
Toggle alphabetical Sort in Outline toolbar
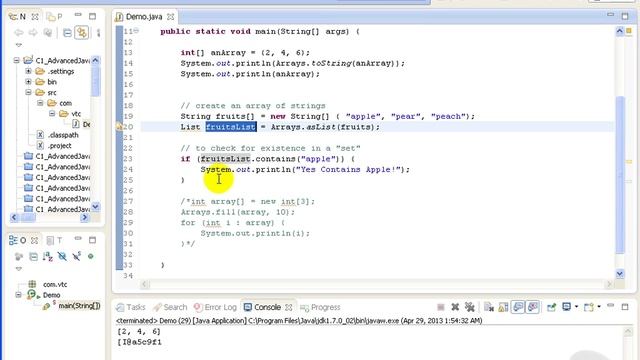point(48,256)
